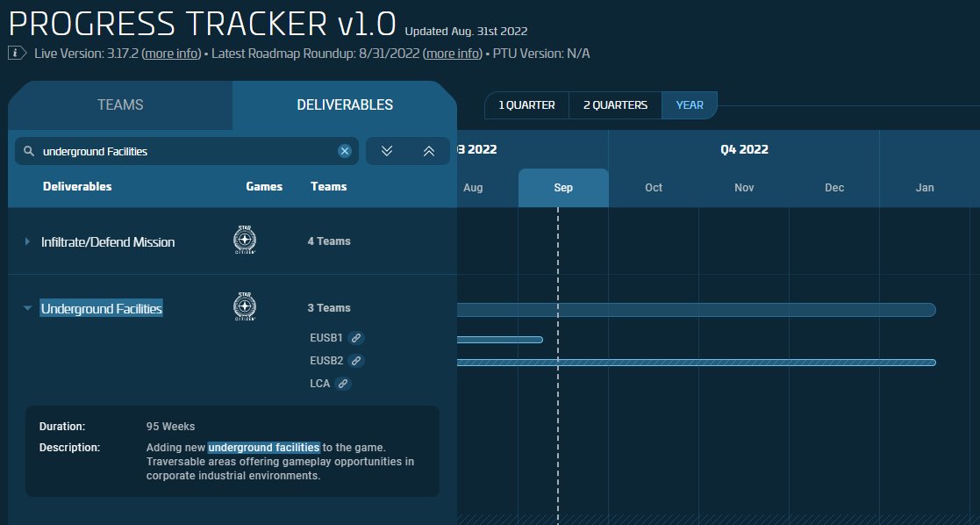Click the highlighted underground facilities description text
This screenshot has width=980, height=525.
pos(264,448)
